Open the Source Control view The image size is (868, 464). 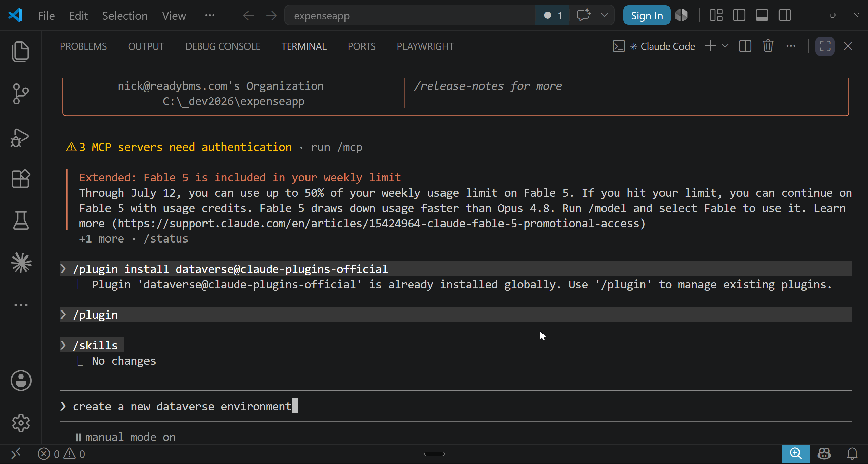[x=21, y=94]
